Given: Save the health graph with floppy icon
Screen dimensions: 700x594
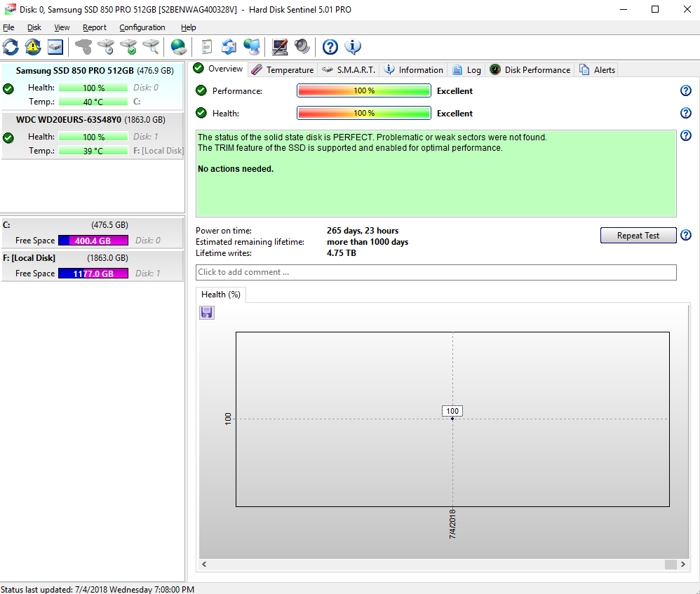Looking at the screenshot, I should pyautogui.click(x=207, y=313).
